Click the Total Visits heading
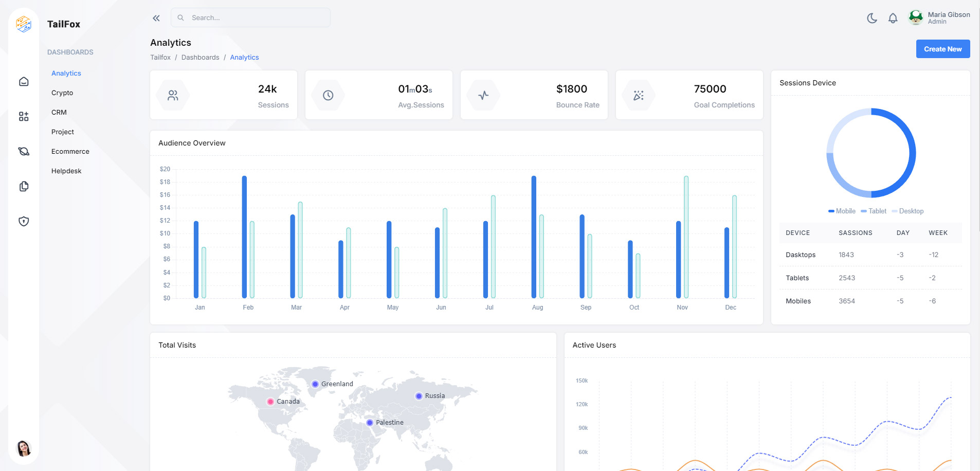 177,346
